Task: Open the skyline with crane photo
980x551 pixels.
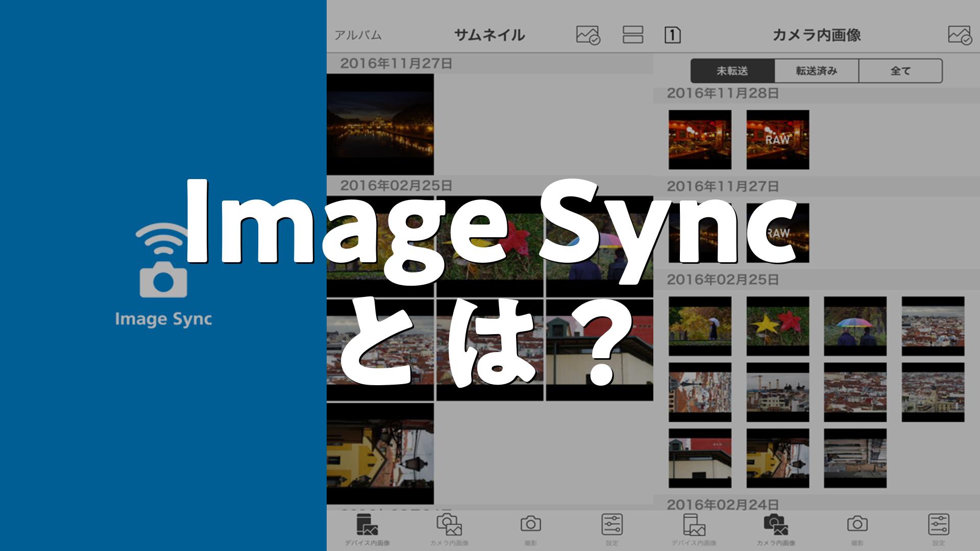Action: (778, 392)
